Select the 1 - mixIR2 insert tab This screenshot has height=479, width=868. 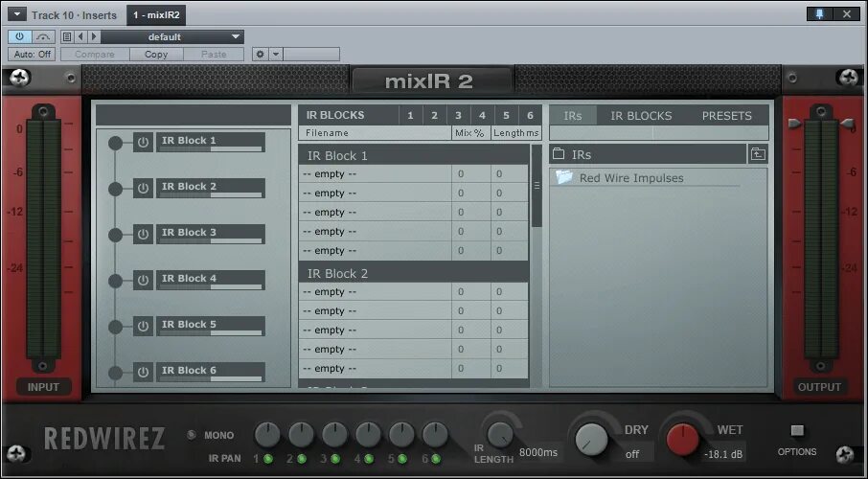(156, 15)
